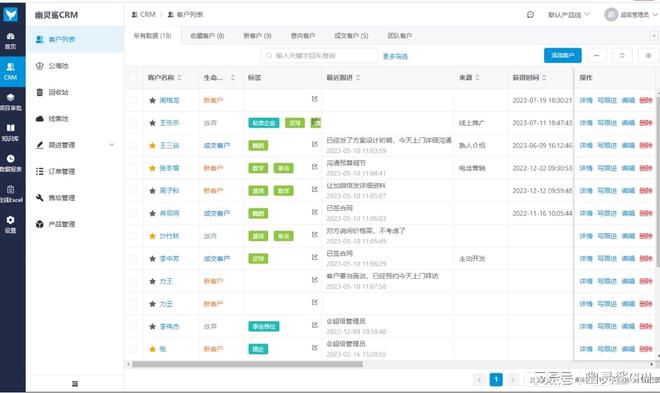660x393 pixels.
Task: Sort by 最近跟进 column arrows
Action: coord(358,77)
